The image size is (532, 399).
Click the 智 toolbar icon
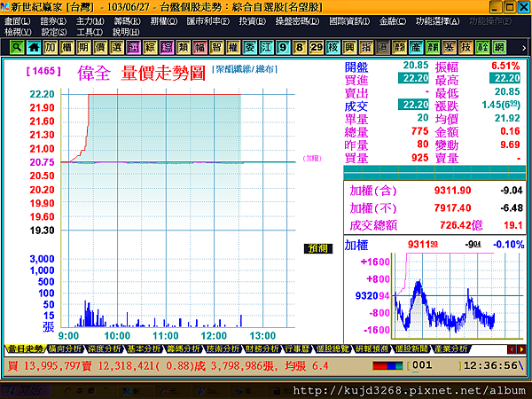click(216, 47)
